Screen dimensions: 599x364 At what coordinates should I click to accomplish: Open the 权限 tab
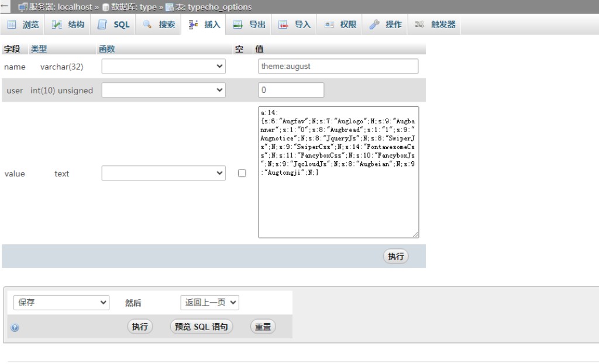pos(340,25)
